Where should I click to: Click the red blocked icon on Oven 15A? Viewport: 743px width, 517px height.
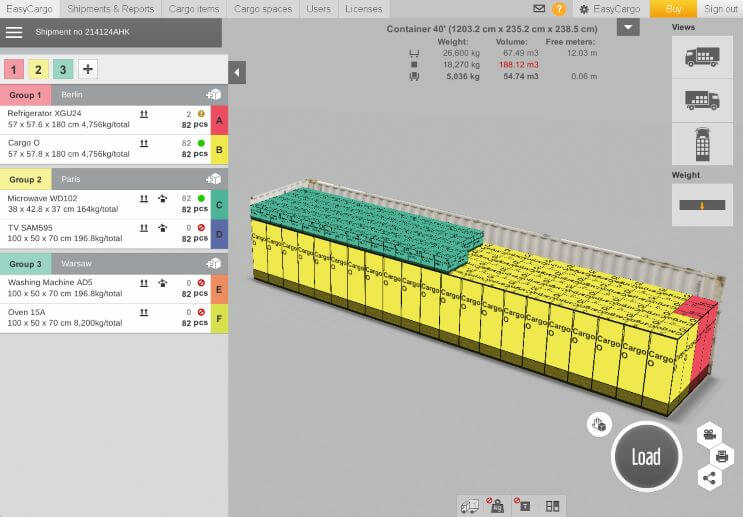pos(201,312)
